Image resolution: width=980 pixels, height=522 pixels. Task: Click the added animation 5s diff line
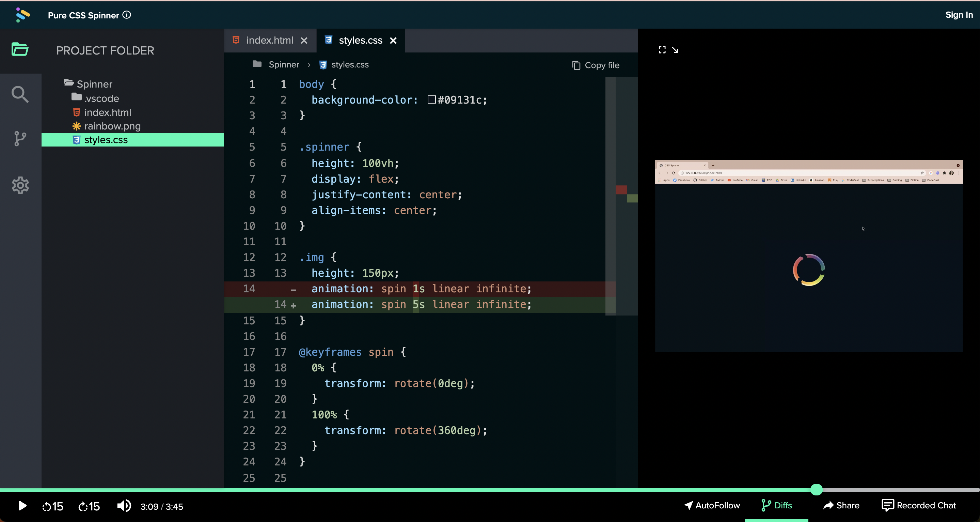coord(420,305)
